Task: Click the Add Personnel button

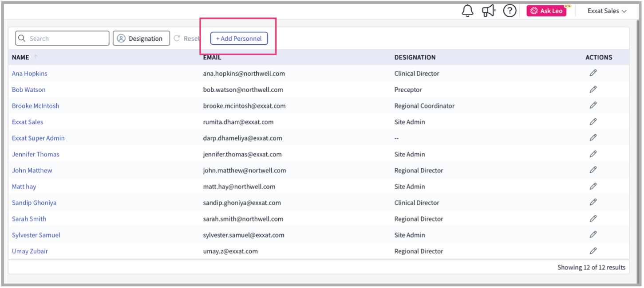Action: point(238,38)
